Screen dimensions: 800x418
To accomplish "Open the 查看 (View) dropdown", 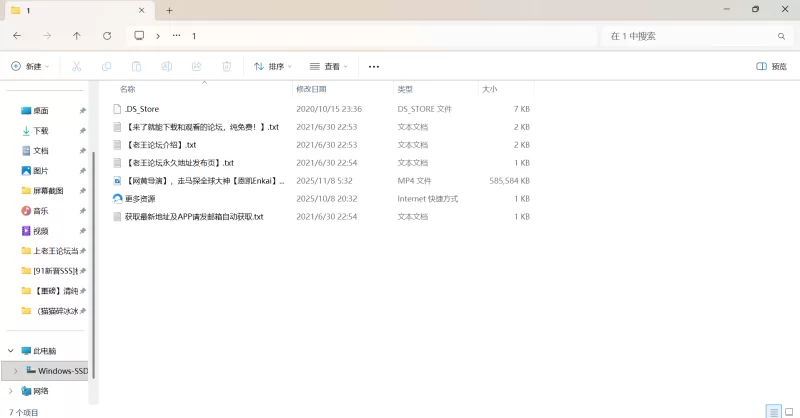I will pyautogui.click(x=329, y=66).
